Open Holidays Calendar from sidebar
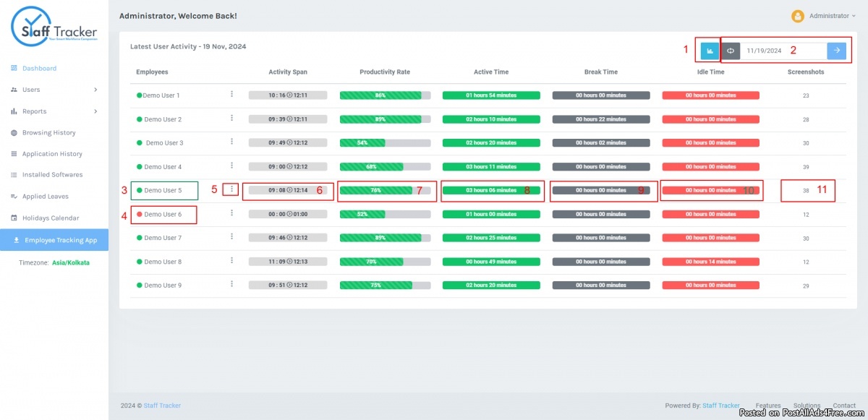868x420 pixels. [51, 218]
